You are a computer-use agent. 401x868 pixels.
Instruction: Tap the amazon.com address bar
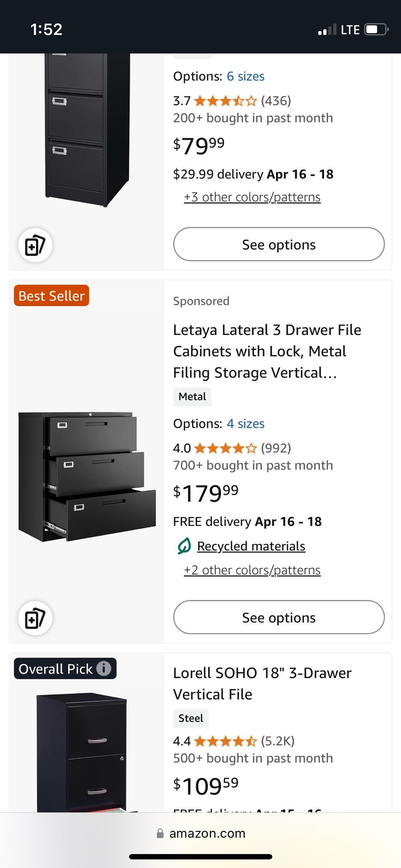click(x=208, y=833)
